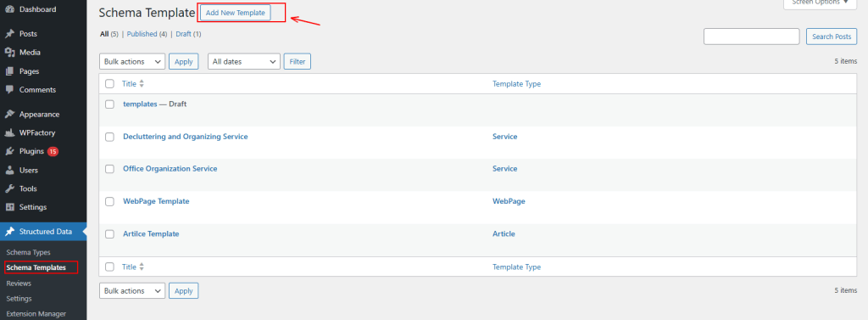Open the Screen Options panel

click(820, 3)
